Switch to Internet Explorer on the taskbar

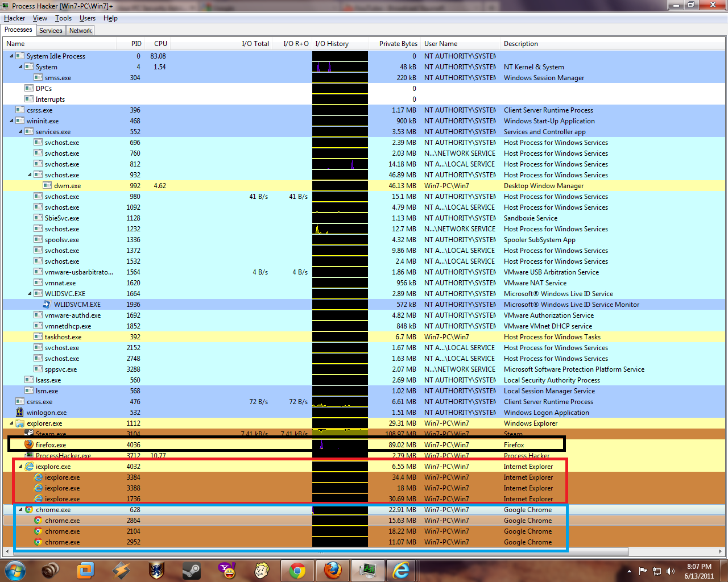402,570
